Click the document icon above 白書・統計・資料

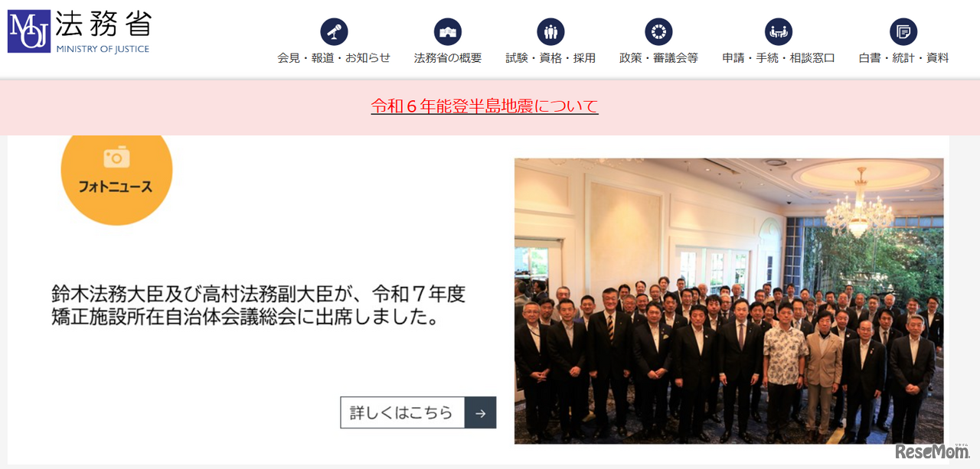pos(903,32)
